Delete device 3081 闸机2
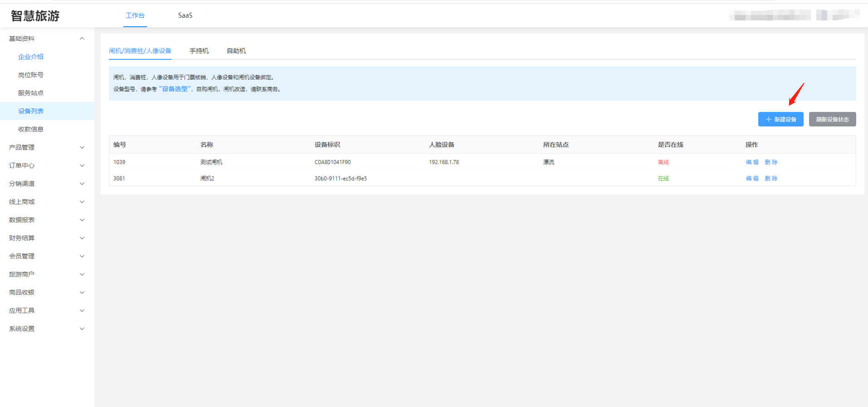868x407 pixels. click(x=771, y=178)
